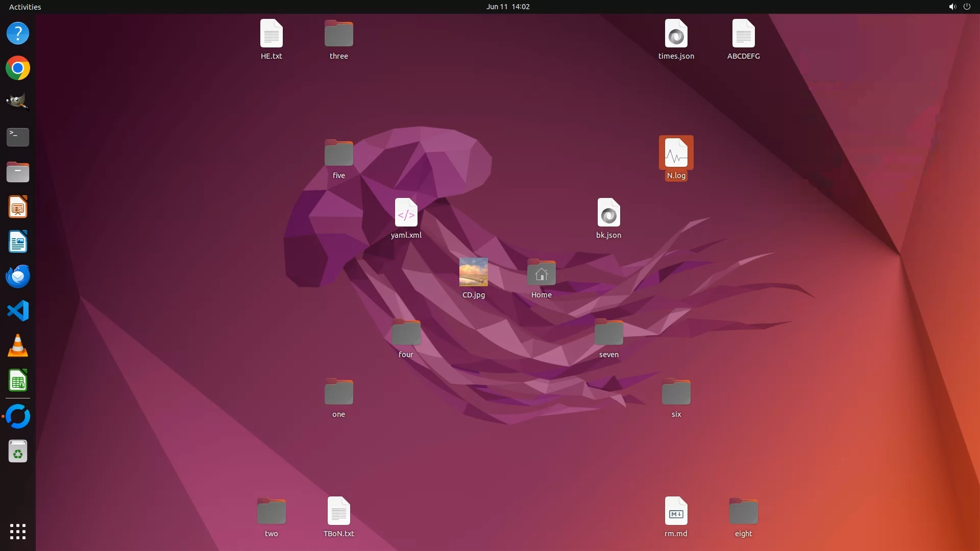The width and height of the screenshot is (980, 551).
Task: Click the volume speaker indicator
Action: 952,7
